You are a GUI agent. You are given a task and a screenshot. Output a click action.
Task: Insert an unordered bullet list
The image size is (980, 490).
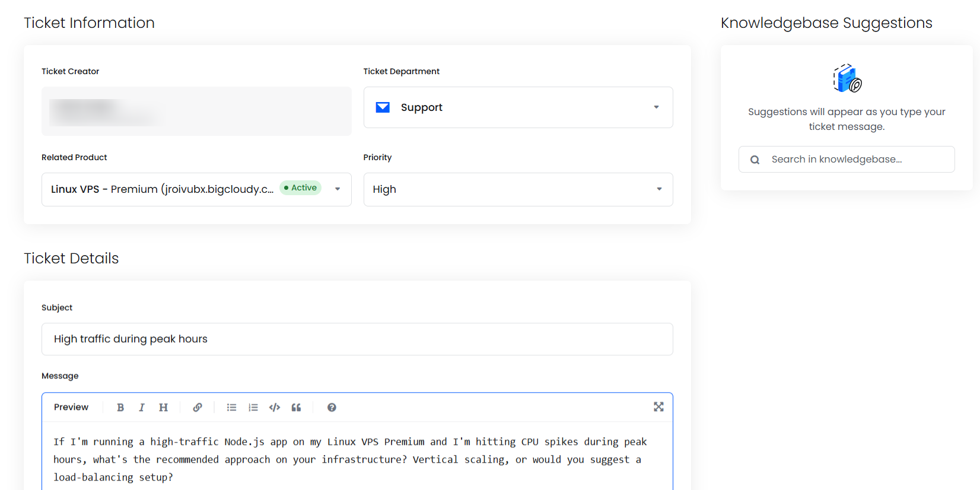pyautogui.click(x=231, y=408)
